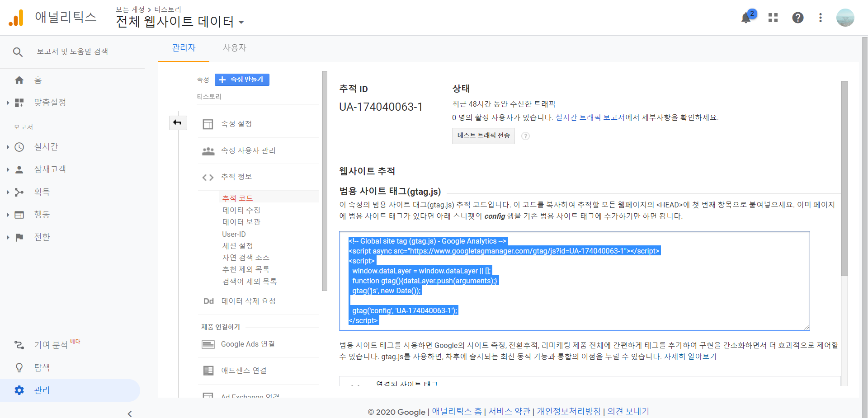The width and height of the screenshot is (868, 418).
Task: Switch to the 관리자 tab
Action: coord(184,48)
